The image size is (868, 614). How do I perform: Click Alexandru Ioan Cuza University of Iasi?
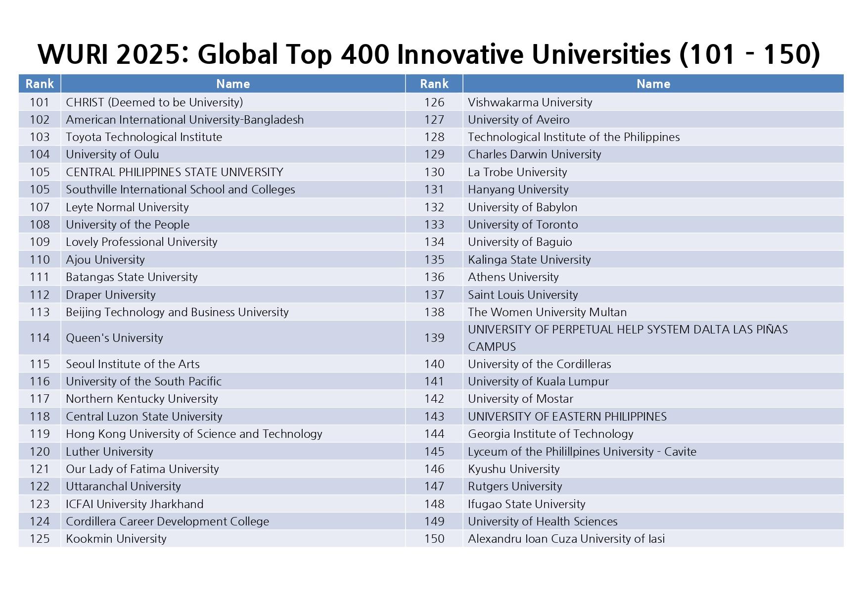[566, 539]
